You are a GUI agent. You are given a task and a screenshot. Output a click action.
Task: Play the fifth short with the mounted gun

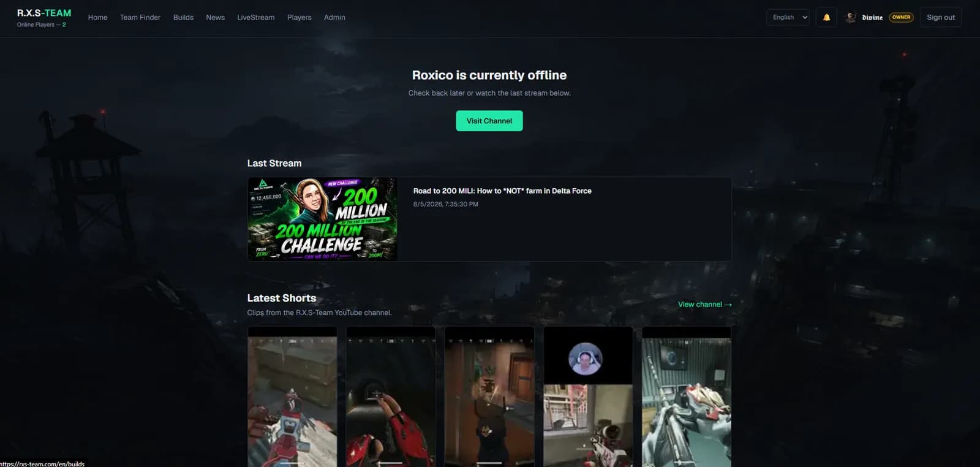[687, 397]
